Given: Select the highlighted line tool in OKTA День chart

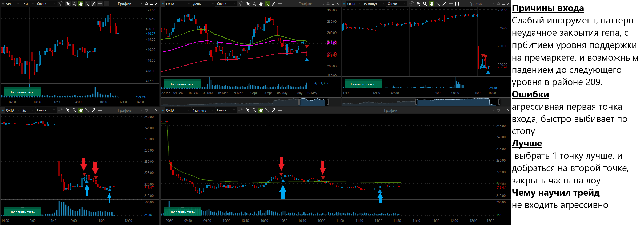Looking at the screenshot, I should pyautogui.click(x=267, y=4).
